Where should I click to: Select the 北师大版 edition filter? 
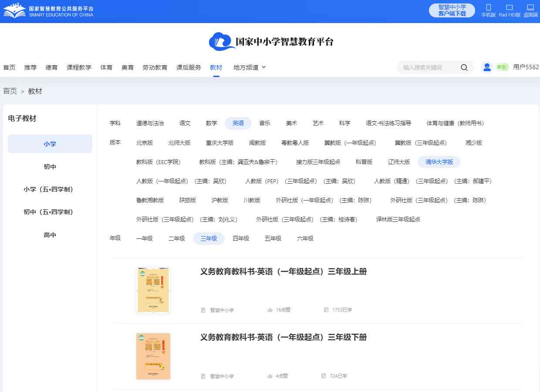click(179, 143)
